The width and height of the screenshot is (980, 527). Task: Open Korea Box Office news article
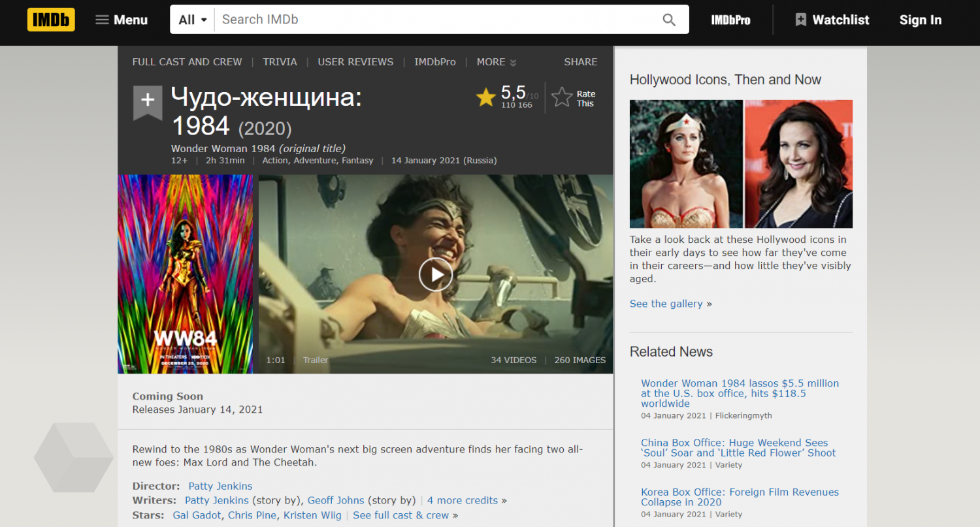(740, 497)
